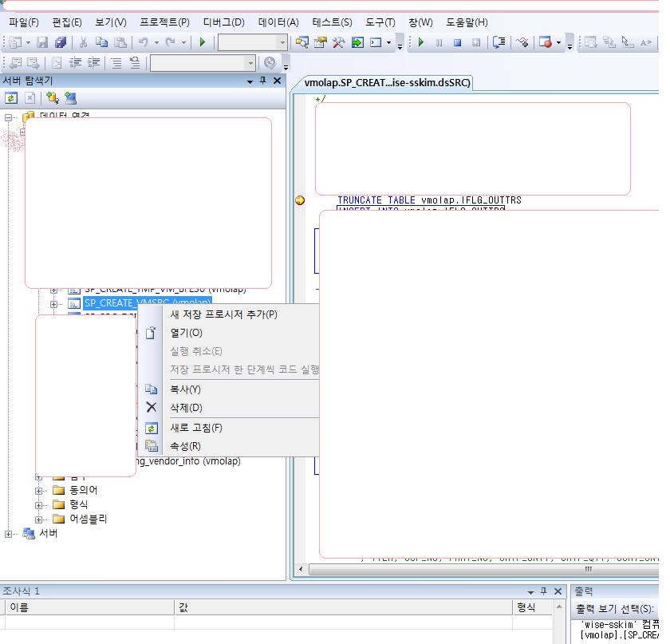
Task: Open the Redo history dropdown arrow
Action: coord(183,43)
